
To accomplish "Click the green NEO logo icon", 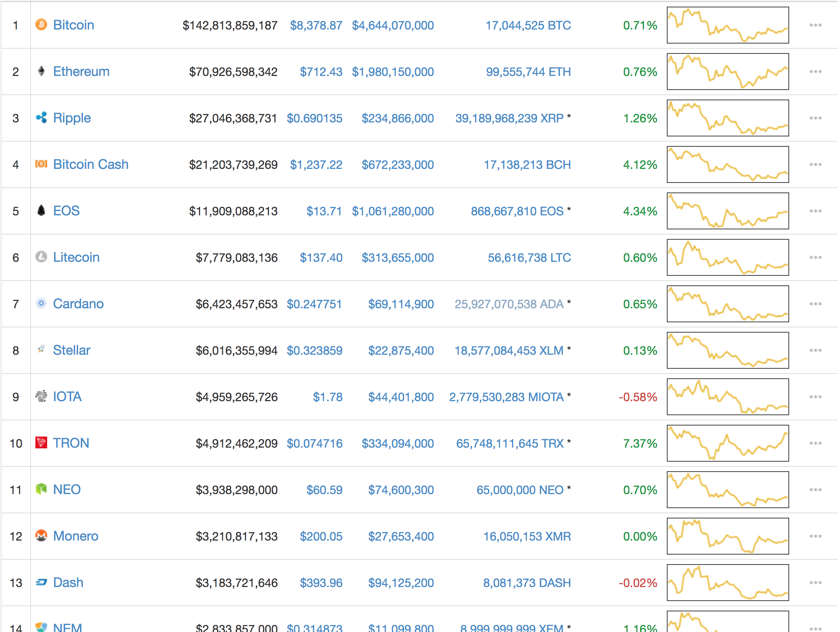I will click(41, 489).
